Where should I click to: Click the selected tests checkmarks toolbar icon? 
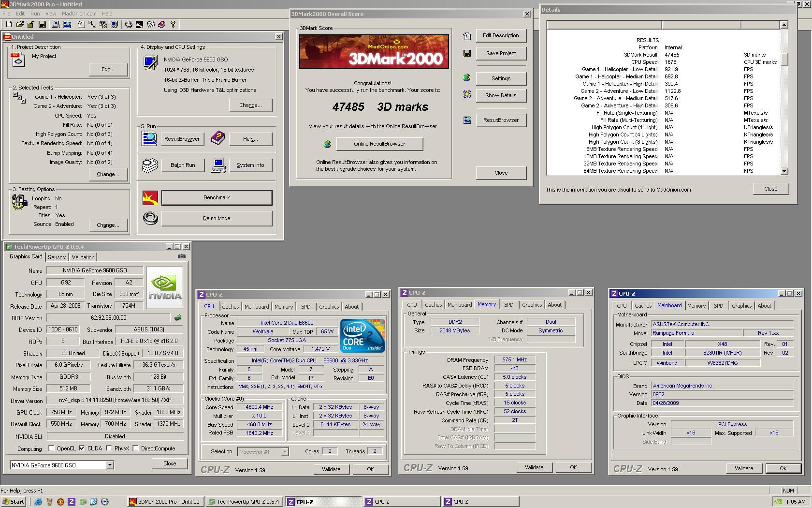coord(92,24)
